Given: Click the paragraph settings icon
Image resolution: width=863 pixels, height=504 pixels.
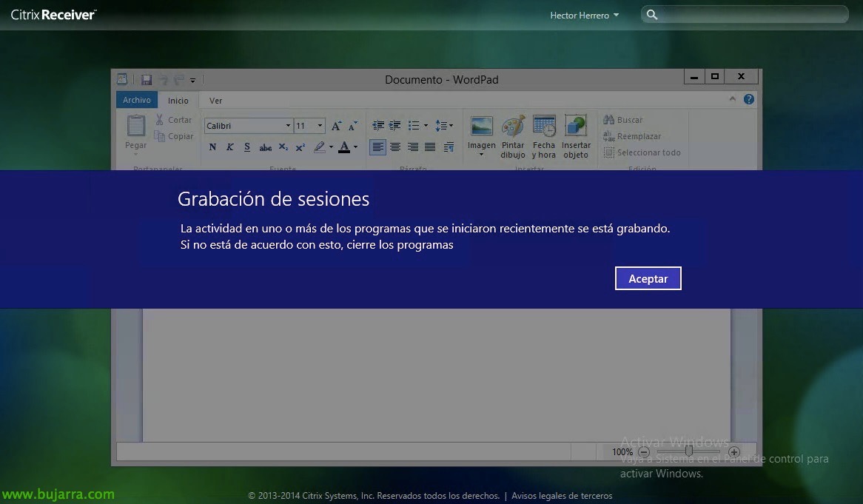Looking at the screenshot, I should pyautogui.click(x=449, y=147).
